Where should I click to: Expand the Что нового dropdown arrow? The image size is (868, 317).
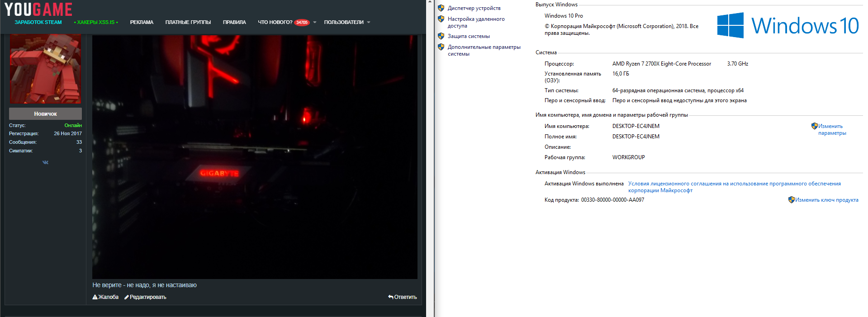[x=315, y=22]
